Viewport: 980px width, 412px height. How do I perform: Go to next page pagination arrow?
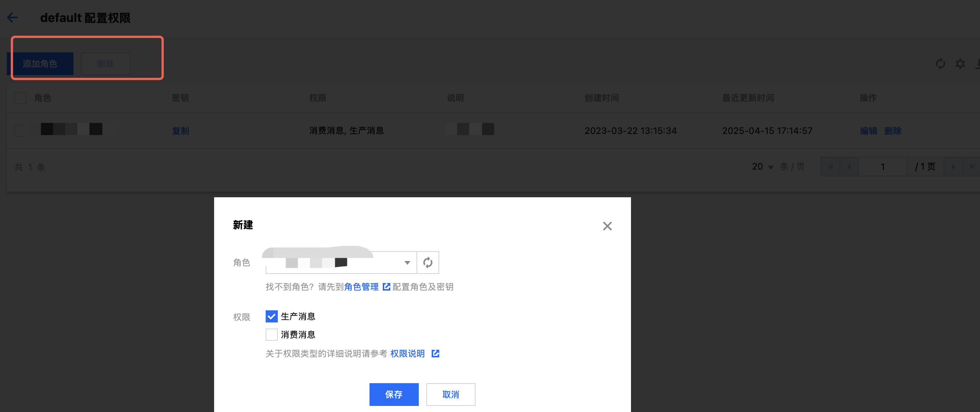[x=953, y=167]
